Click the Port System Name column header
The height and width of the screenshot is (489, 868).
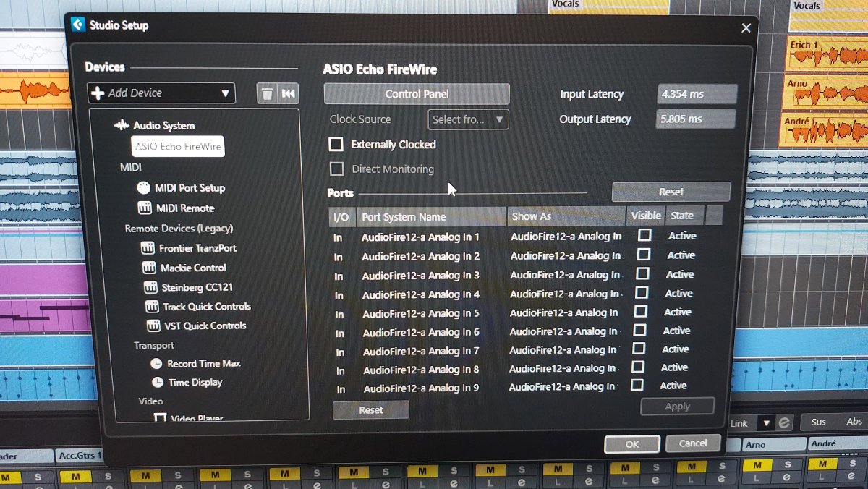pos(432,216)
